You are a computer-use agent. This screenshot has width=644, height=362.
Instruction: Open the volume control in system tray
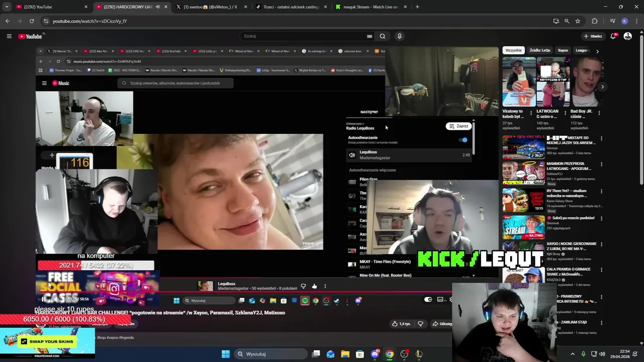[x=602, y=354]
